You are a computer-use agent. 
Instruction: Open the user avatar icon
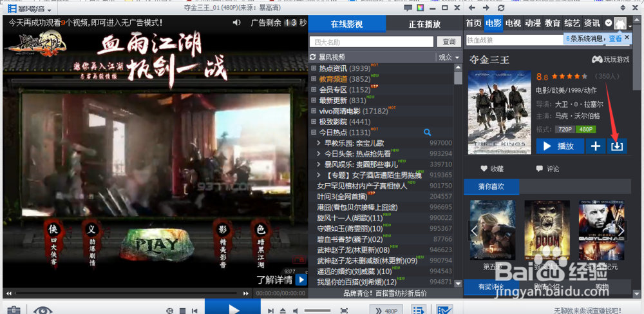tap(620, 23)
